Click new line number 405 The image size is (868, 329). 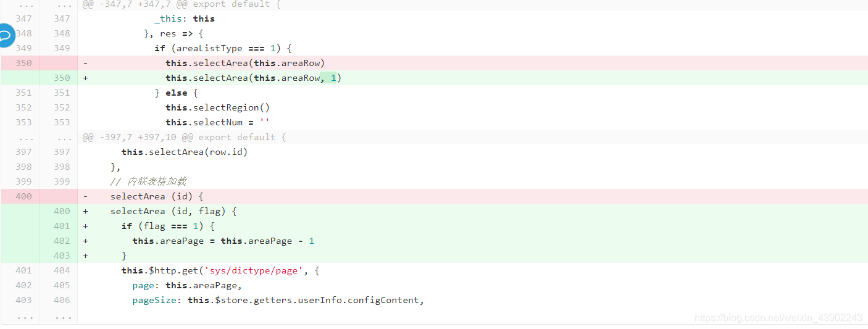click(x=62, y=285)
